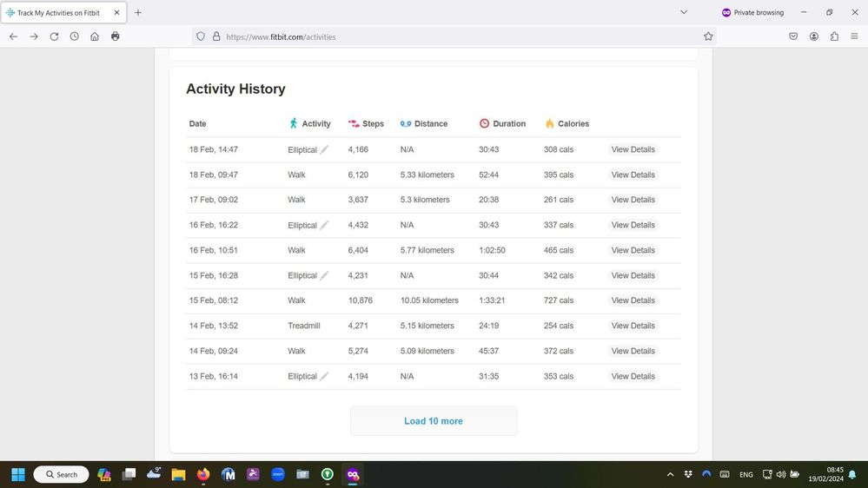Click pencil edit icon on 18 Feb Elliptical

324,150
